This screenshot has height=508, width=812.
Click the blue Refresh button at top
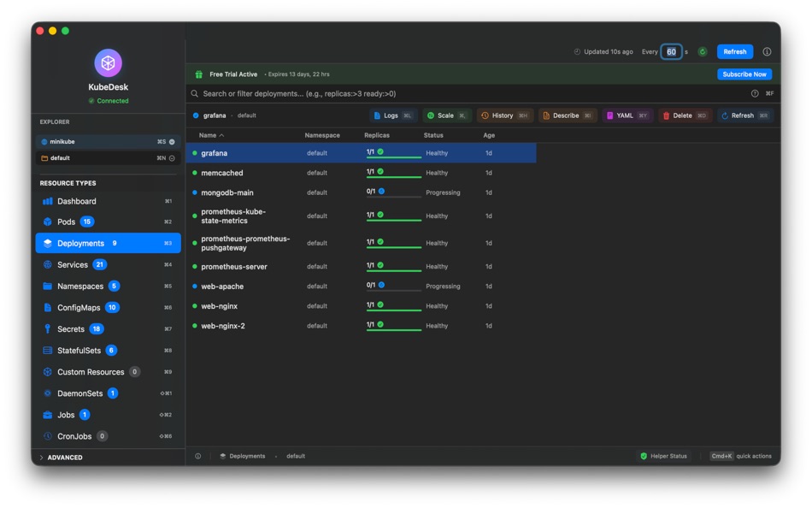(x=734, y=52)
